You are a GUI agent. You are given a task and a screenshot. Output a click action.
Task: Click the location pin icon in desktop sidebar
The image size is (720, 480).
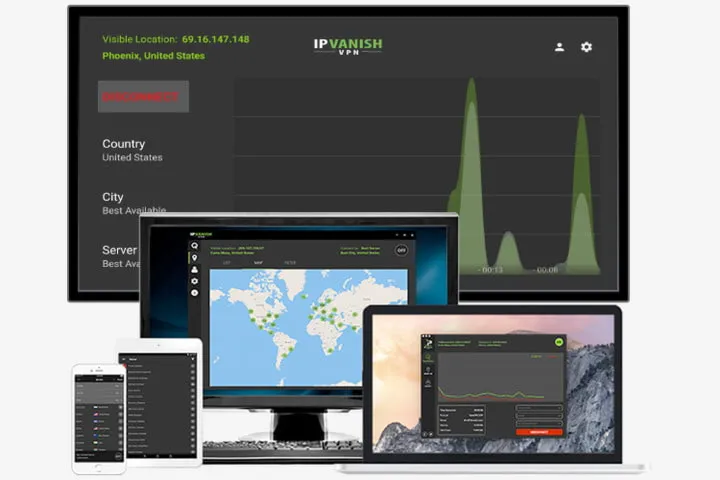[195, 258]
